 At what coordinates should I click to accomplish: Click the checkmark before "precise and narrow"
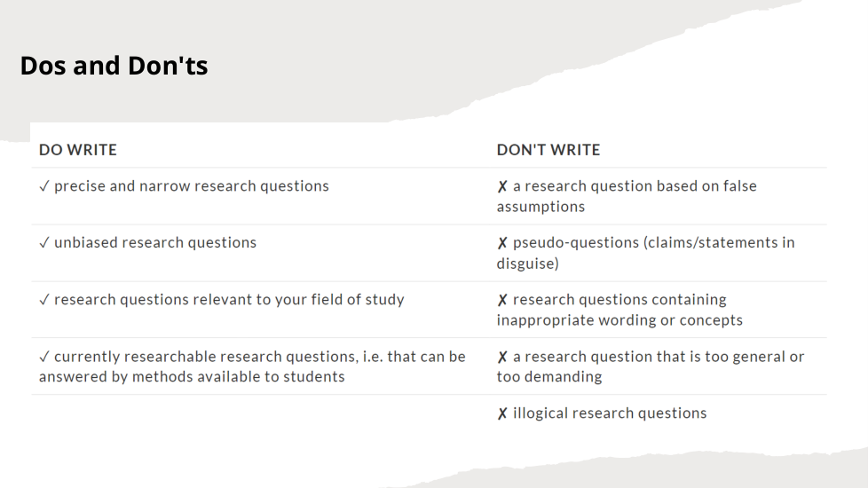[43, 186]
